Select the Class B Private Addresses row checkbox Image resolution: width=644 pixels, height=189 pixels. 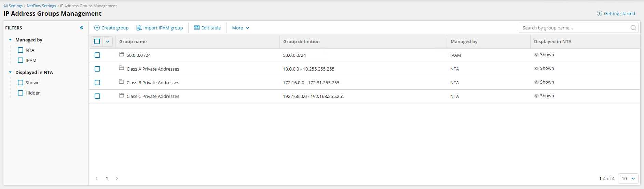pos(97,83)
